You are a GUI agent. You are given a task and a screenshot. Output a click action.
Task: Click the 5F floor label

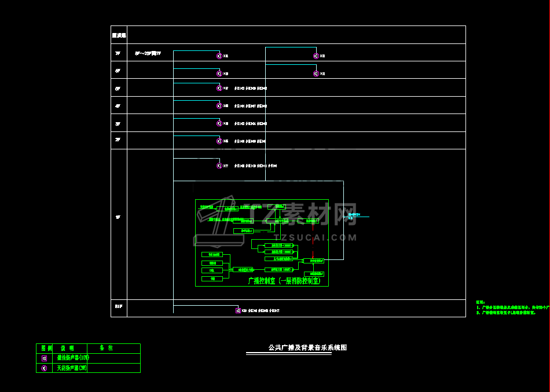(x=118, y=89)
